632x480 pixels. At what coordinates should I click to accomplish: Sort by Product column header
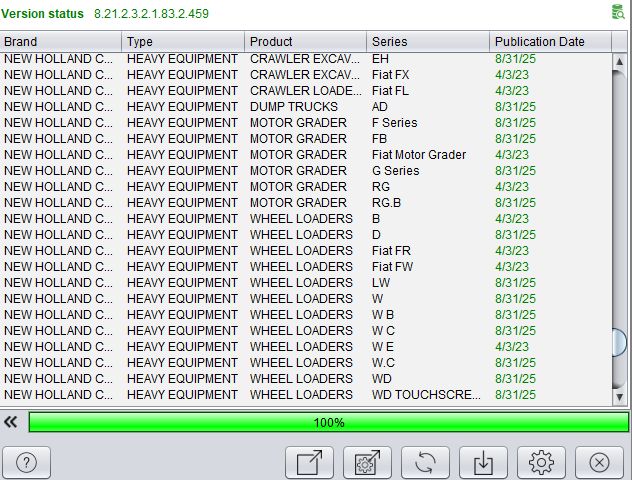[306, 42]
